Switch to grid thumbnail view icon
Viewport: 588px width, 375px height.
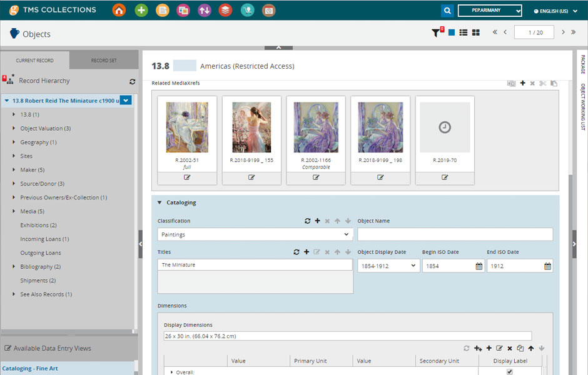point(475,32)
